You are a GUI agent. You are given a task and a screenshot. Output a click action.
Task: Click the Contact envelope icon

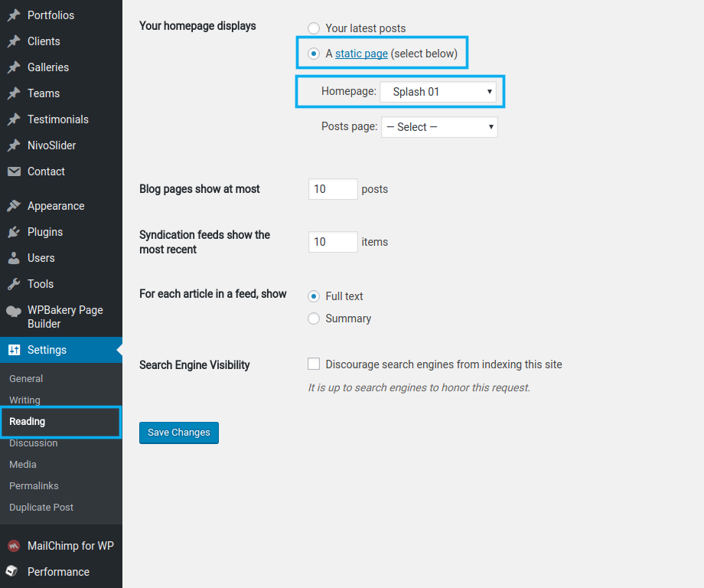point(16,171)
